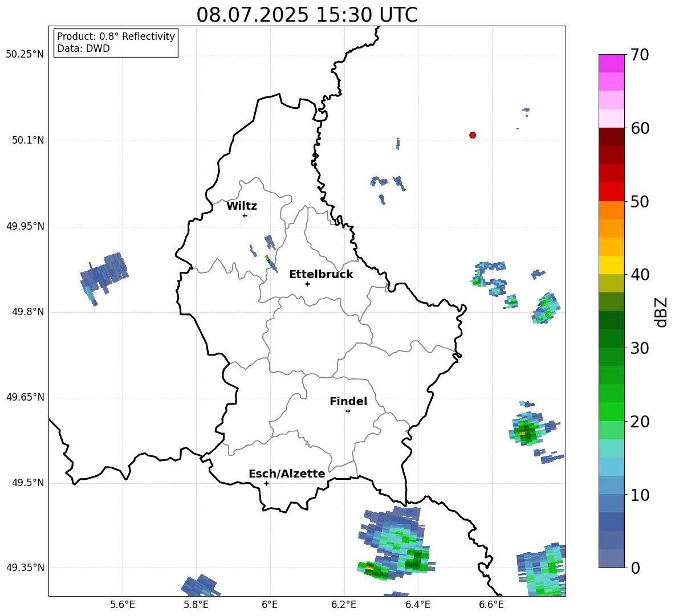This screenshot has width=675, height=616.
Task: Click the Wiltz city label
Action: tap(242, 206)
